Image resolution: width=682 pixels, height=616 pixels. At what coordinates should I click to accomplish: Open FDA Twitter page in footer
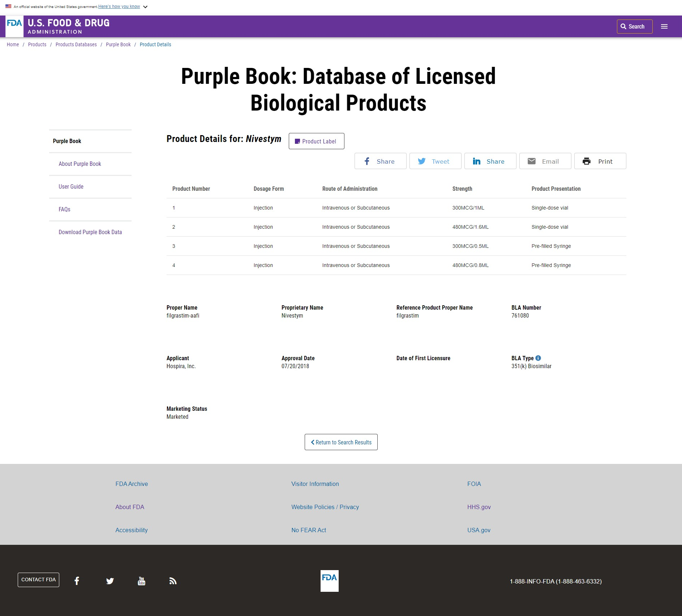(110, 581)
